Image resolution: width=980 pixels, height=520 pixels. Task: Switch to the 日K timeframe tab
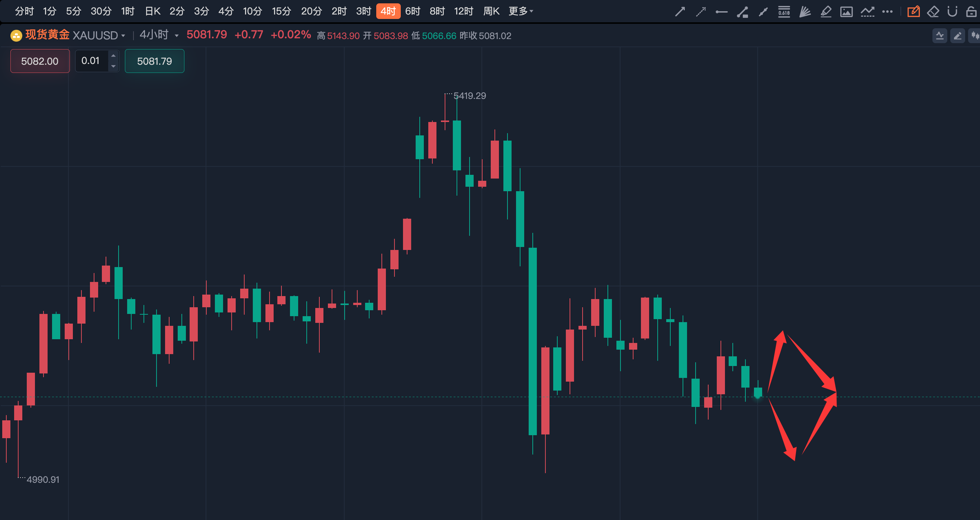click(152, 11)
